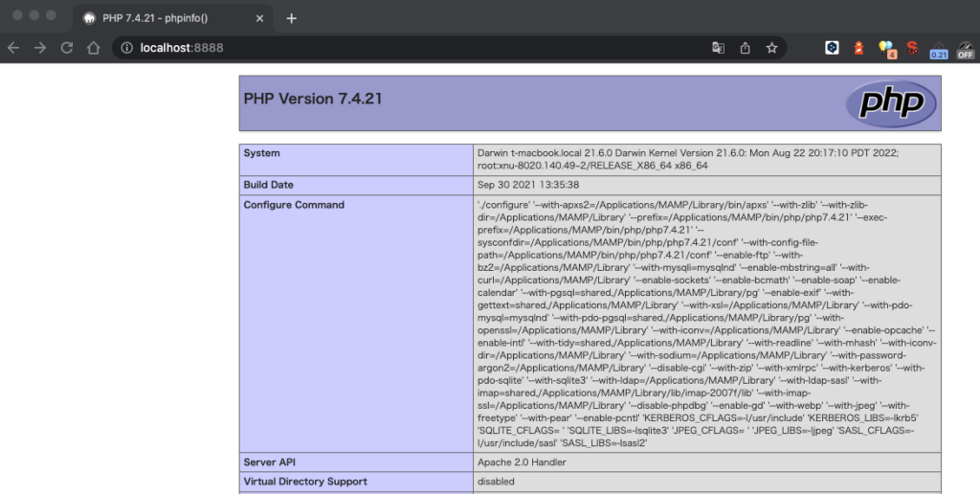
Task: Share this page from the address bar
Action: (745, 48)
